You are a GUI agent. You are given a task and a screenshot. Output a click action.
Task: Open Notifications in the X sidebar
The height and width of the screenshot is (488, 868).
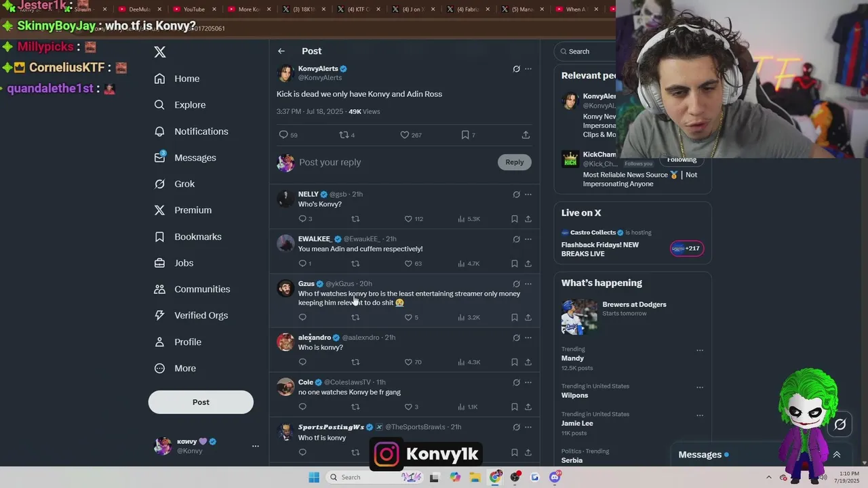(191, 131)
